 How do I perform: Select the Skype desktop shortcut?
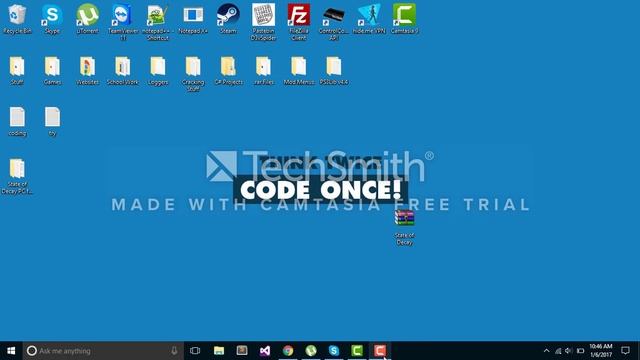coord(52,19)
